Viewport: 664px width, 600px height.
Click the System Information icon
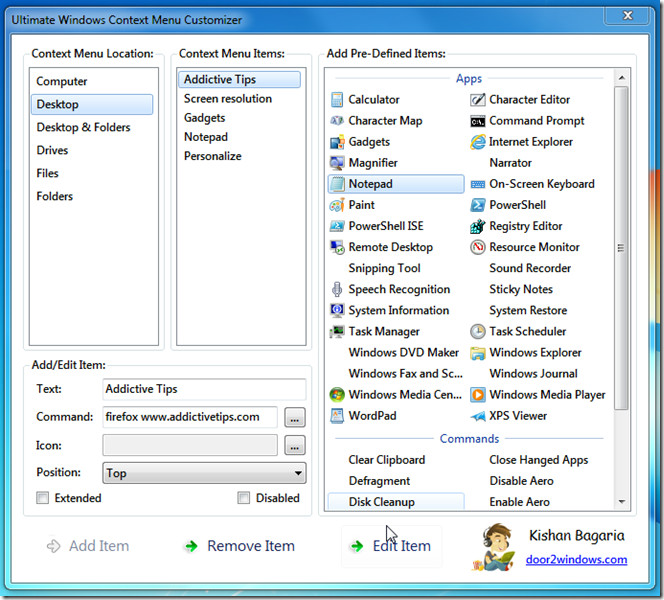[x=337, y=310]
